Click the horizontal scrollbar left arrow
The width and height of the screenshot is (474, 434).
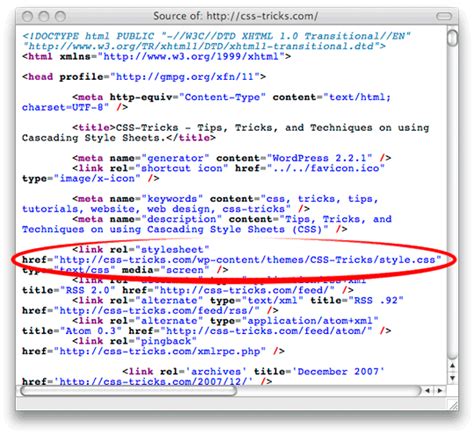pyautogui.click(x=427, y=390)
